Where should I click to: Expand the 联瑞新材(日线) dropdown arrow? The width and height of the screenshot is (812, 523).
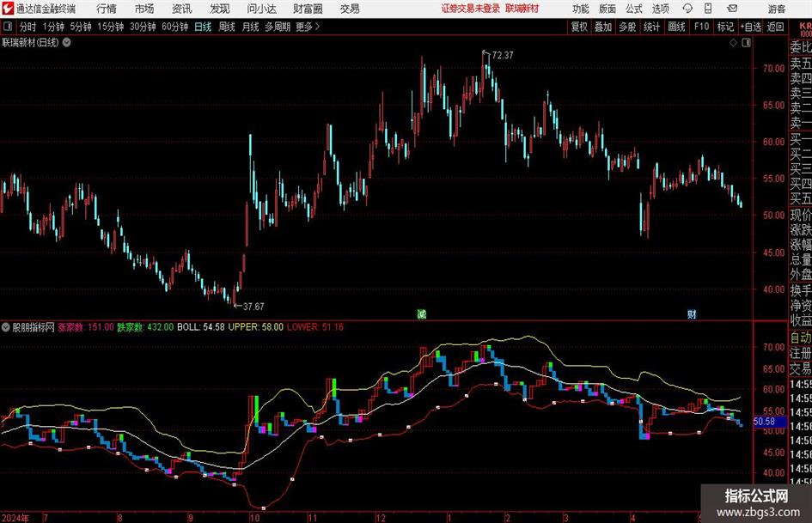point(67,42)
